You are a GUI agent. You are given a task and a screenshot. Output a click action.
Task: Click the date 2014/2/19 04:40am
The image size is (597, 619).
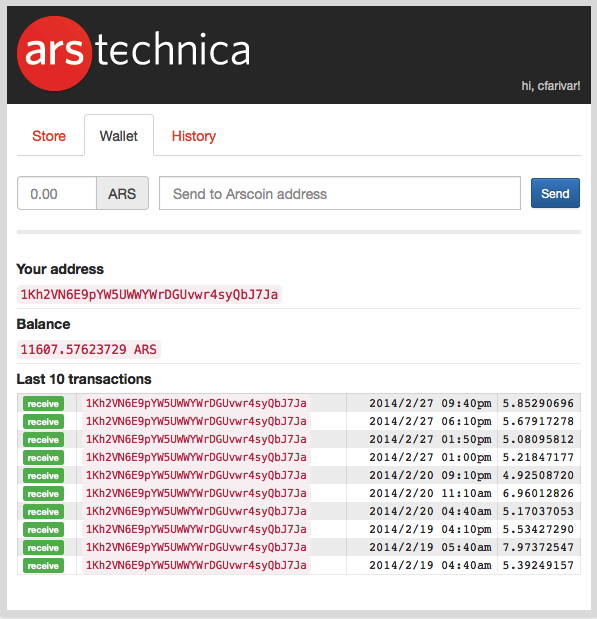coord(430,565)
